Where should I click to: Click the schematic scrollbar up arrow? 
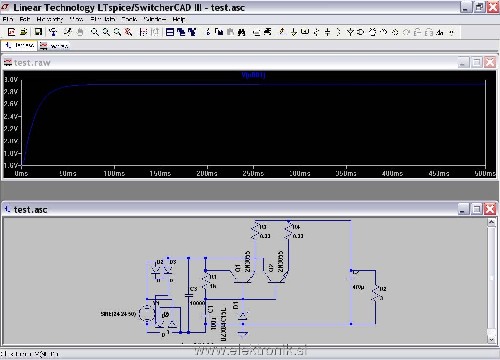tap(492, 222)
